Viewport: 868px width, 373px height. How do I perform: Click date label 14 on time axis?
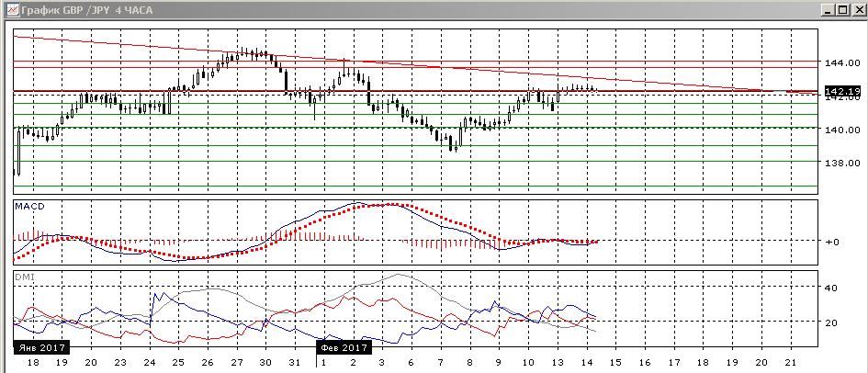586,363
